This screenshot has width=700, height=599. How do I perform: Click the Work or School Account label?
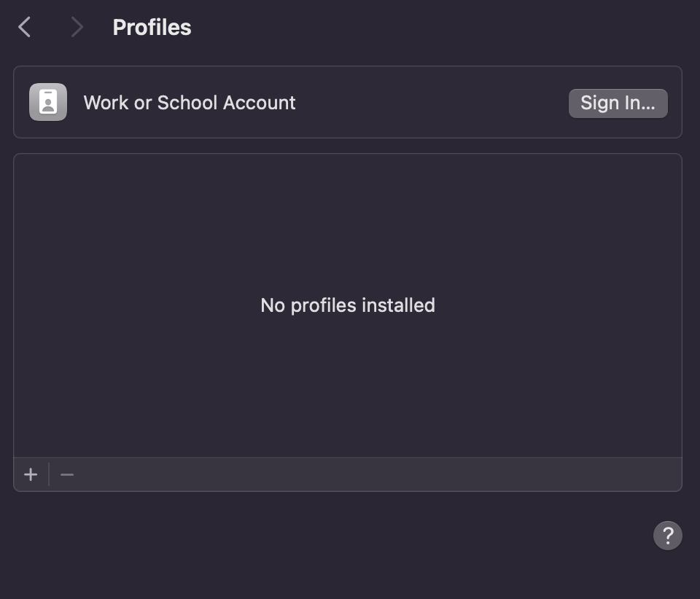[x=190, y=103]
